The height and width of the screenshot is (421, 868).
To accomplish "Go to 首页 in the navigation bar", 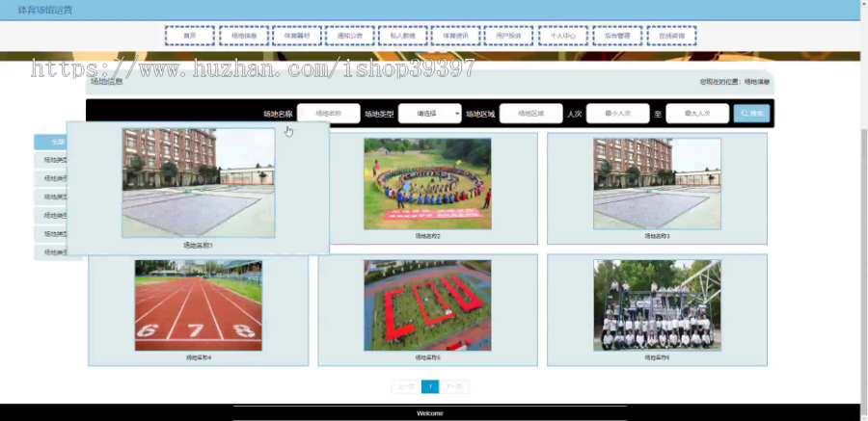I will coord(190,36).
